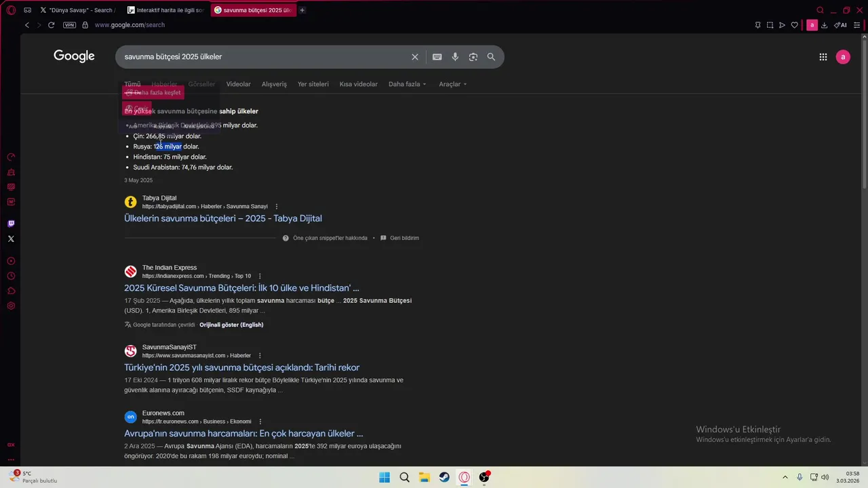The height and width of the screenshot is (488, 868).
Task: Open the taskbar volume speaker icon
Action: [x=825, y=477]
